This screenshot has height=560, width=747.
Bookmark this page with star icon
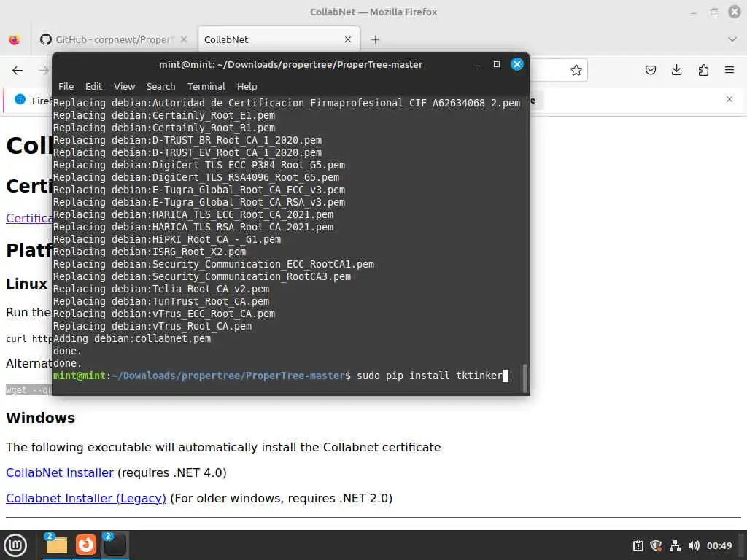pyautogui.click(x=576, y=71)
